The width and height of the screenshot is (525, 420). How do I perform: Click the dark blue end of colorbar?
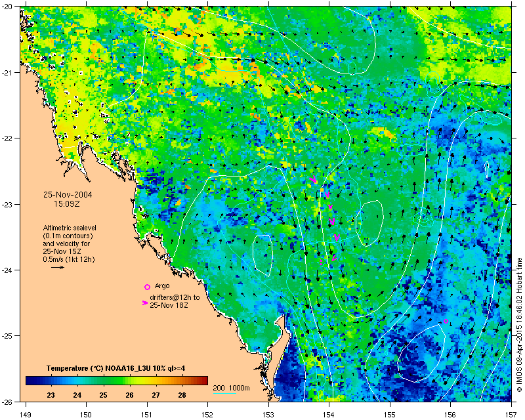[x=30, y=381]
